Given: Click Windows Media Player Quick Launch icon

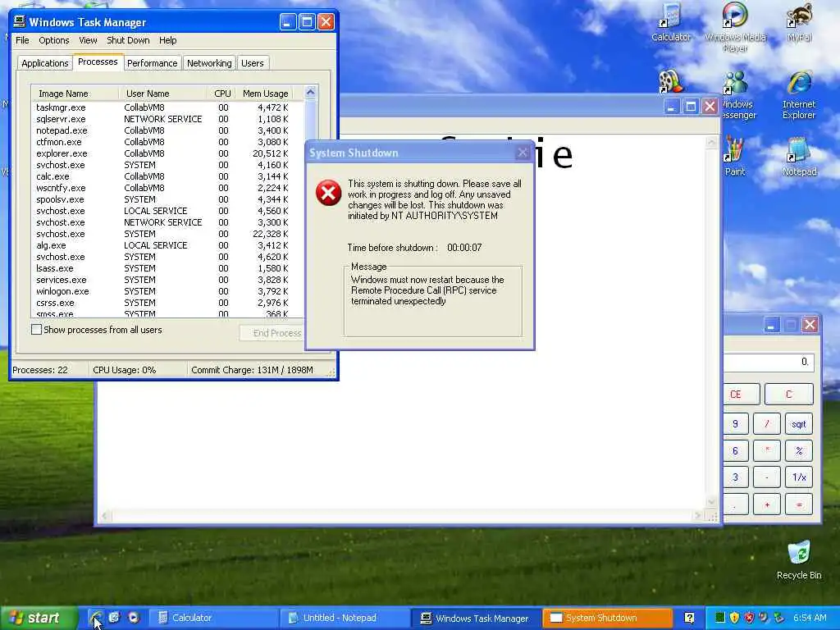Looking at the screenshot, I should (133, 618).
